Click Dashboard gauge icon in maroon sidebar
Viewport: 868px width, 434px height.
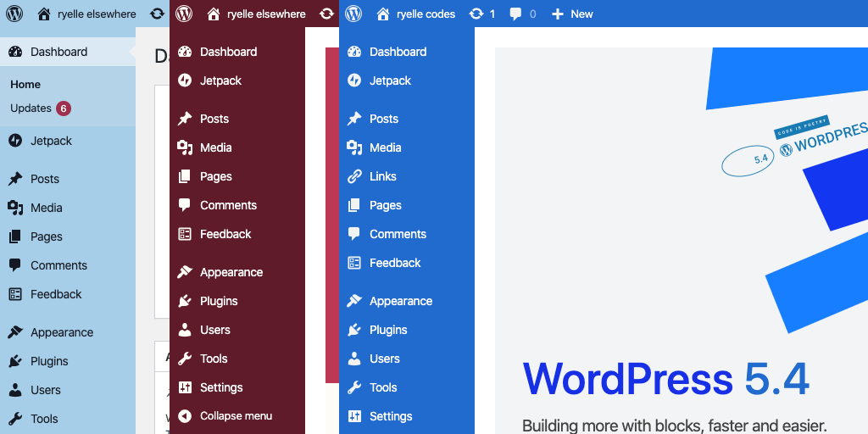click(x=185, y=52)
